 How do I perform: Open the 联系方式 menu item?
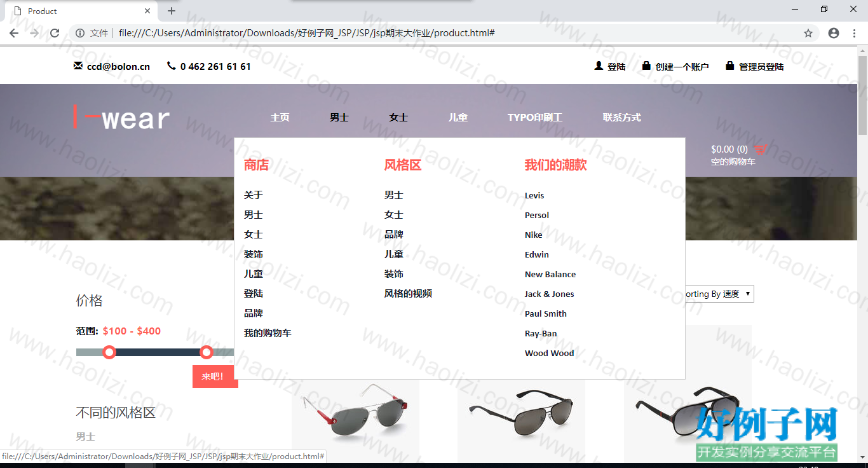click(622, 117)
